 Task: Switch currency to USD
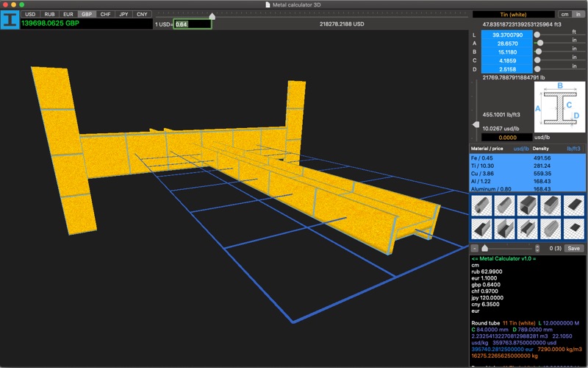point(30,14)
